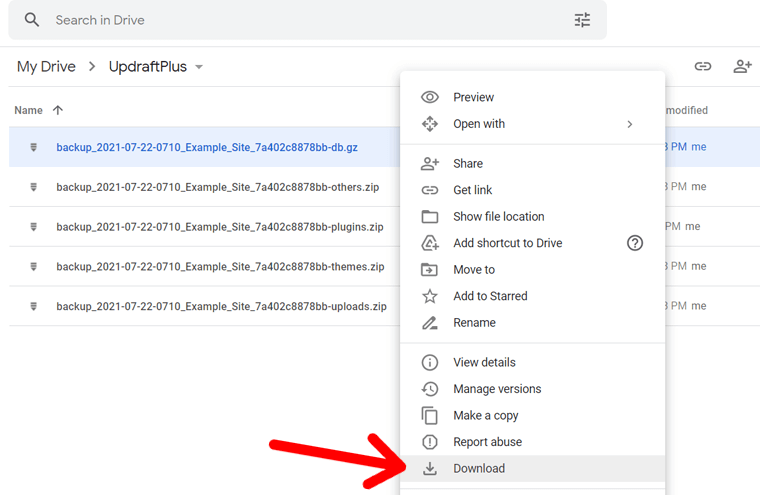Click the Download arrow icon
This screenshot has width=760, height=495.
(429, 468)
